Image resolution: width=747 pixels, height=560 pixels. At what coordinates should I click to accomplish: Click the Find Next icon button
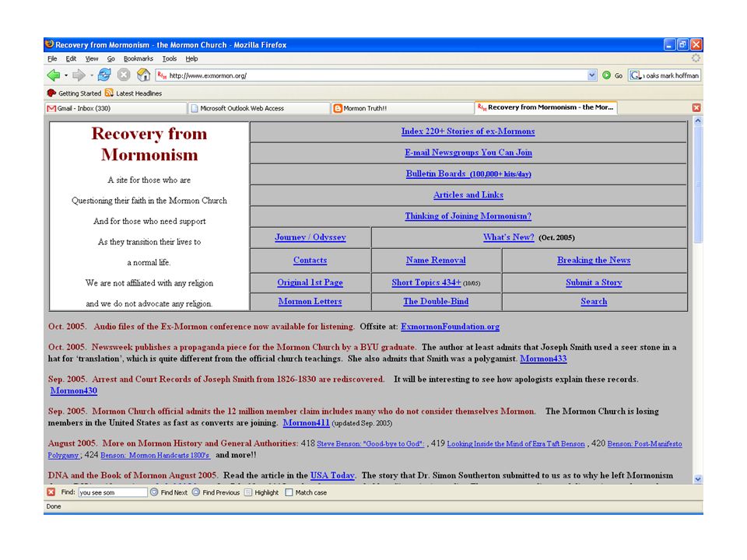pos(154,492)
